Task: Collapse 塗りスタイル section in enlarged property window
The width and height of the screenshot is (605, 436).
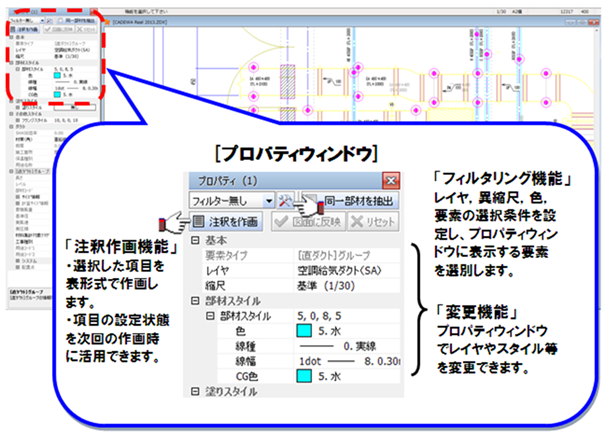Action: (195, 391)
